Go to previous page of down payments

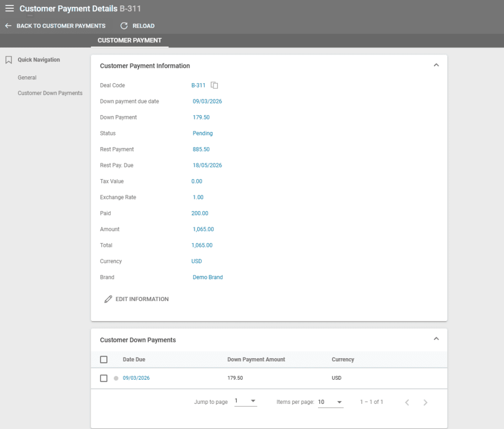[x=407, y=402]
